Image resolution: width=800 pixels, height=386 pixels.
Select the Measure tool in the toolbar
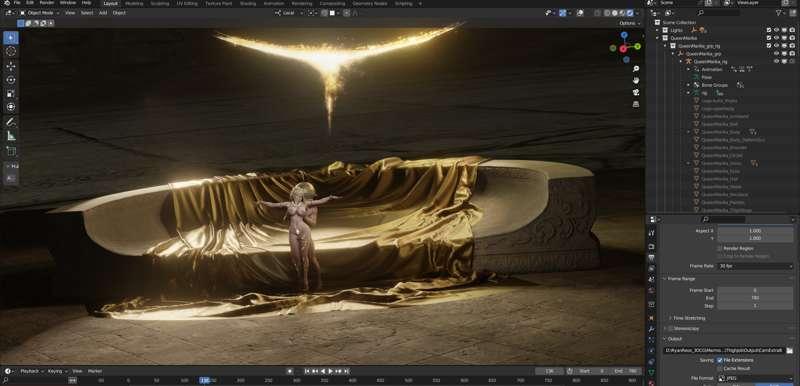tap(11, 136)
